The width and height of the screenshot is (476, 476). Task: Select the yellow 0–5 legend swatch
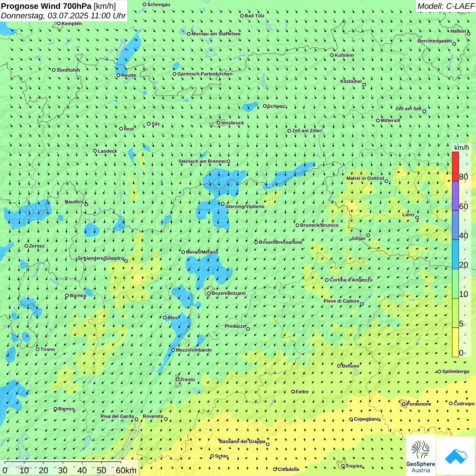click(455, 342)
